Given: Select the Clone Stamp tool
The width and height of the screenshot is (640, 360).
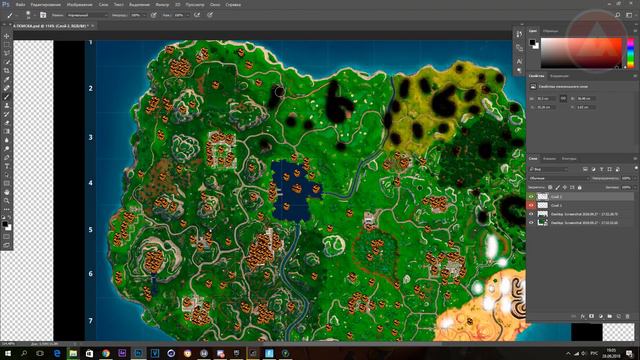Looking at the screenshot, I should 7,105.
